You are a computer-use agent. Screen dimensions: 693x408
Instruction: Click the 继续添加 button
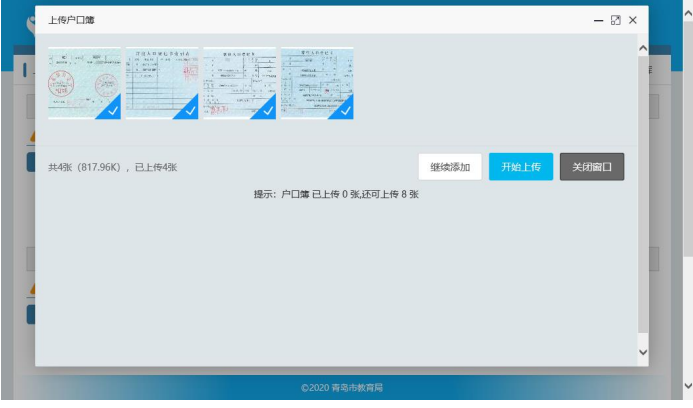click(450, 167)
